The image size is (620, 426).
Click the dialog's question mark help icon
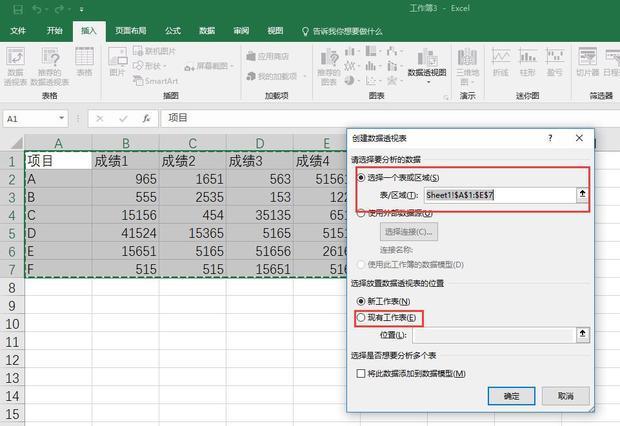pos(550,138)
